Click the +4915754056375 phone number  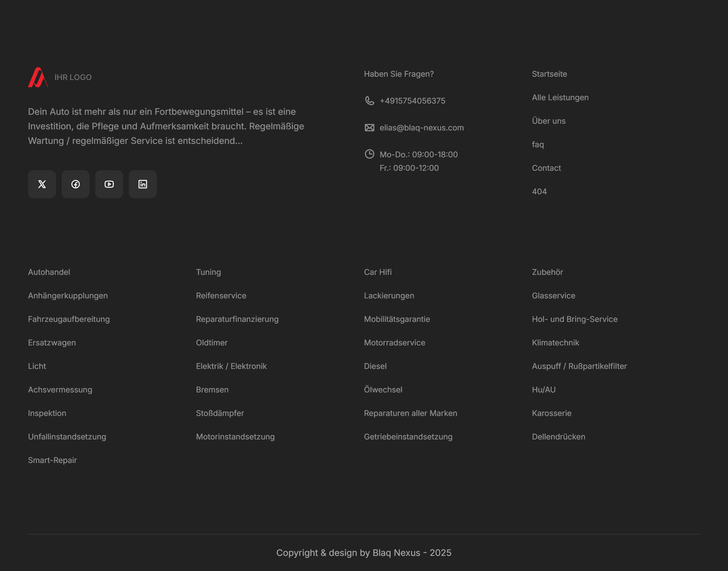(x=412, y=101)
